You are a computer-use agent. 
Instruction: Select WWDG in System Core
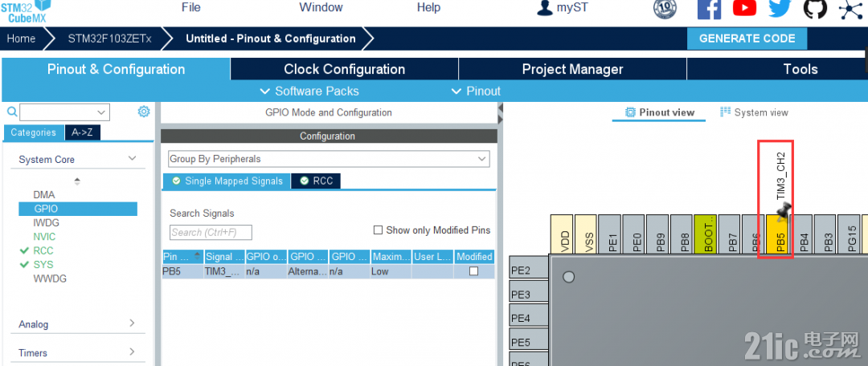[50, 279]
